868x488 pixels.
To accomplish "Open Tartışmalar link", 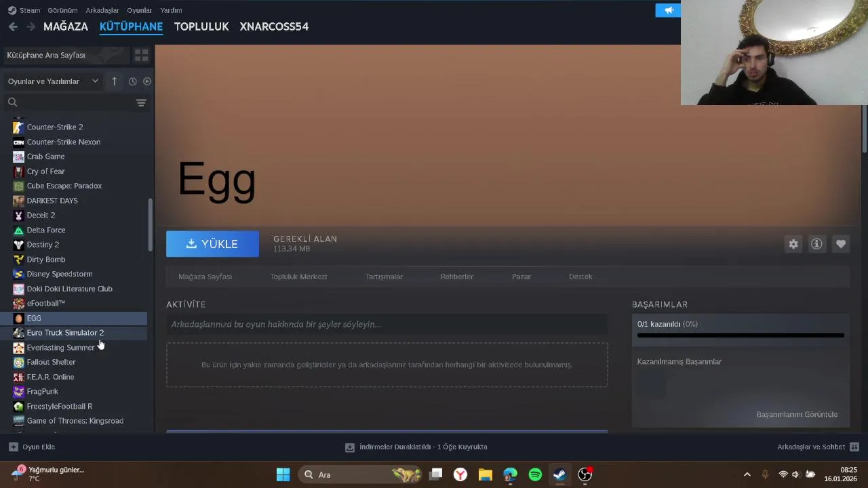I will click(384, 277).
